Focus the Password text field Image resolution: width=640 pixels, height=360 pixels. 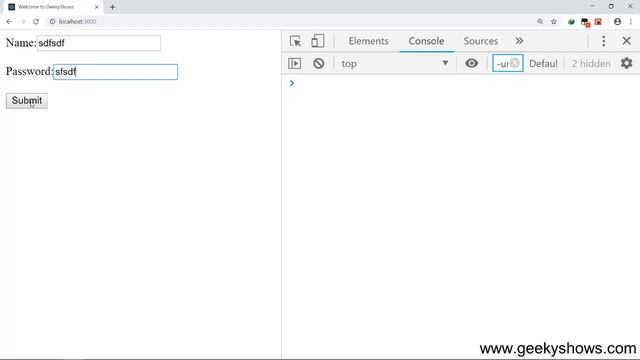click(x=116, y=72)
